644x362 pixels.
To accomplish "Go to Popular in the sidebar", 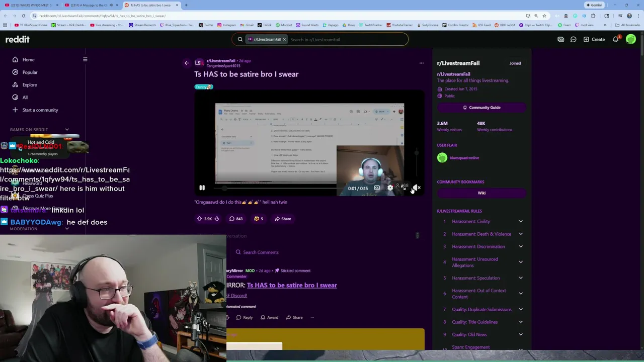I will [30, 72].
